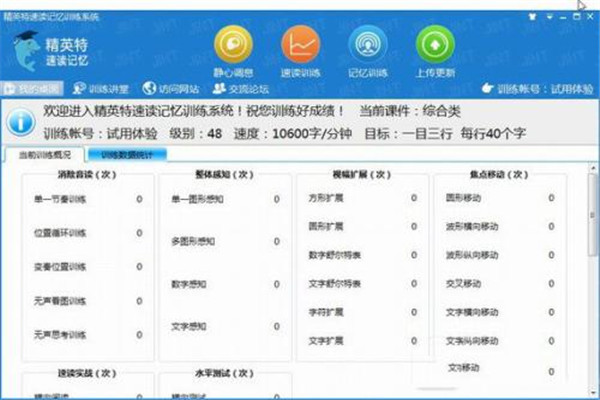Click the 文字横向移动 row
This screenshot has width=600, height=400.
pyautogui.click(x=500, y=312)
